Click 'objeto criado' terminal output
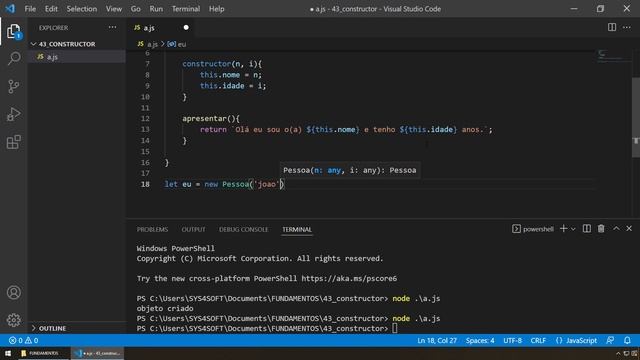The width and height of the screenshot is (640, 360). [x=165, y=308]
